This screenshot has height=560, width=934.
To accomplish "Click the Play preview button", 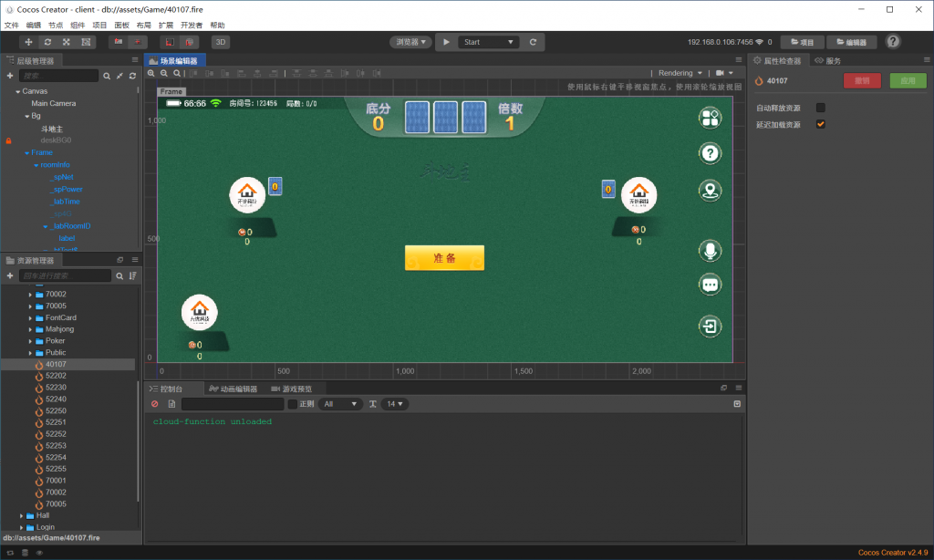I will [x=446, y=42].
